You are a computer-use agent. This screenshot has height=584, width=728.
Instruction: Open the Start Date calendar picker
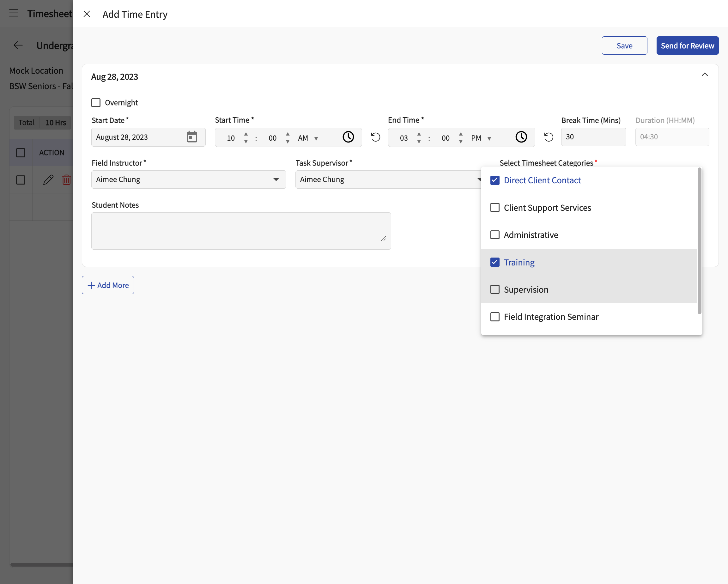pyautogui.click(x=192, y=137)
